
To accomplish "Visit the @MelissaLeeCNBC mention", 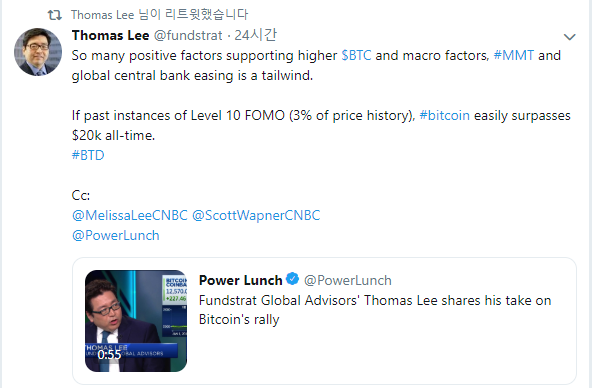I will pos(130,215).
